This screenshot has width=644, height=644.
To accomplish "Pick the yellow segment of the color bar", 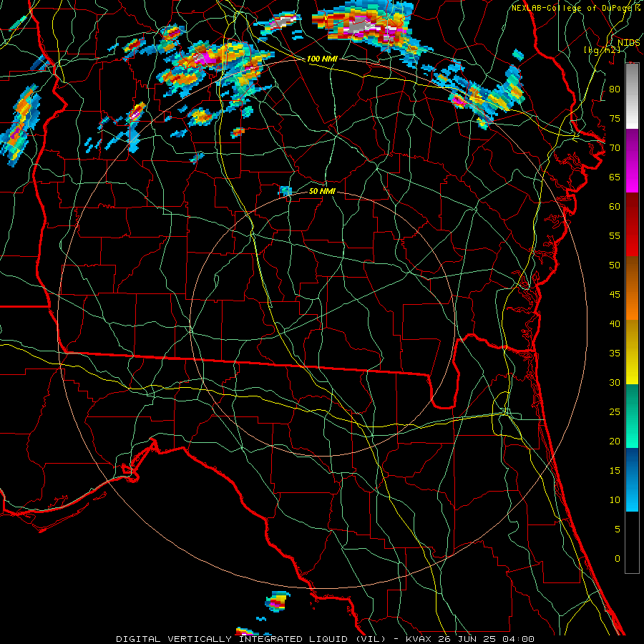I will point(632,352).
